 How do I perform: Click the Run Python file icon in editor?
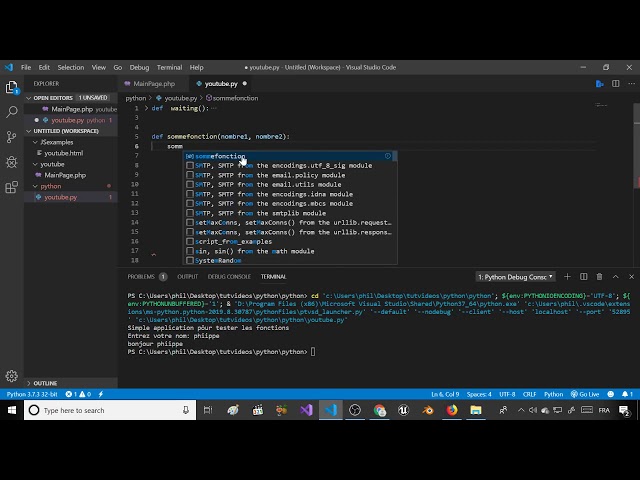pyautogui.click(x=600, y=84)
